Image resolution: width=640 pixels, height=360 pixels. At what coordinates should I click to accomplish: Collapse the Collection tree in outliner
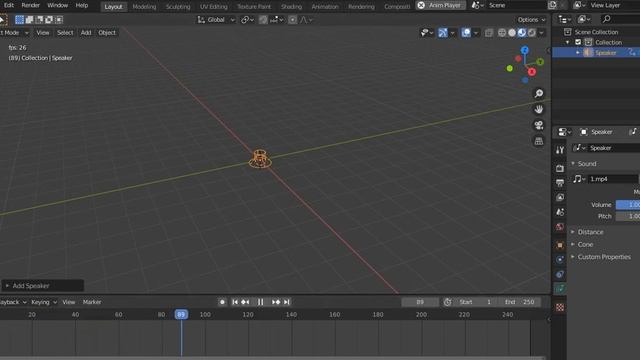[567, 42]
